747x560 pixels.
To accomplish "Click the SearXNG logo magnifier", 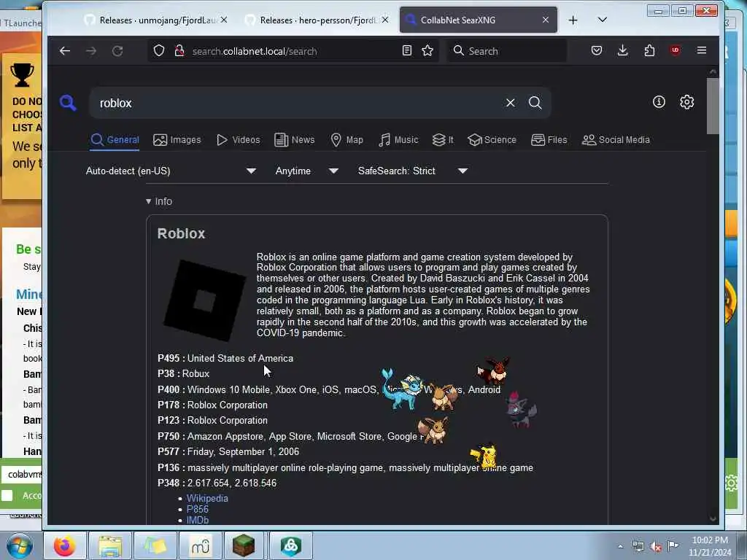I will click(68, 102).
